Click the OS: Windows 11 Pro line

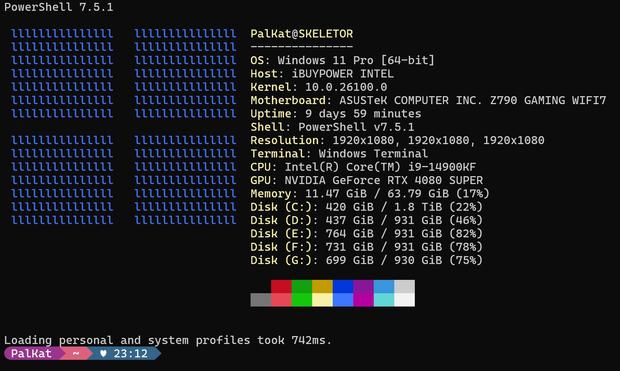[x=342, y=60]
